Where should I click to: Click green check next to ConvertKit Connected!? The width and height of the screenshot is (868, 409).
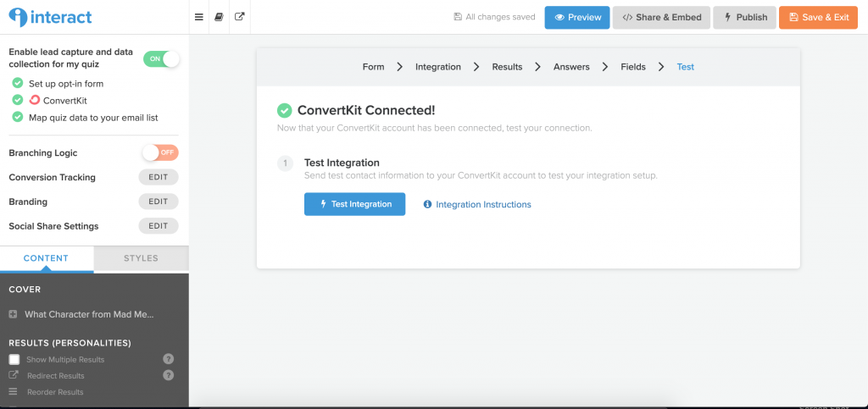coord(284,110)
